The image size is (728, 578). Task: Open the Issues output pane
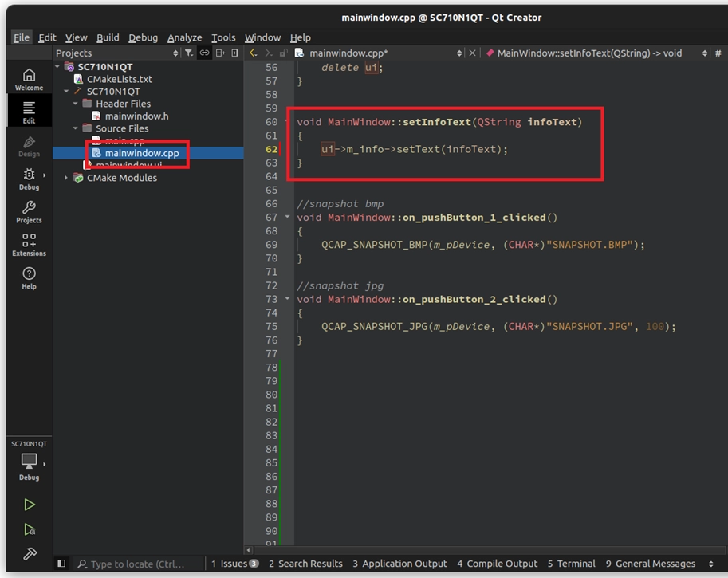[x=234, y=564]
